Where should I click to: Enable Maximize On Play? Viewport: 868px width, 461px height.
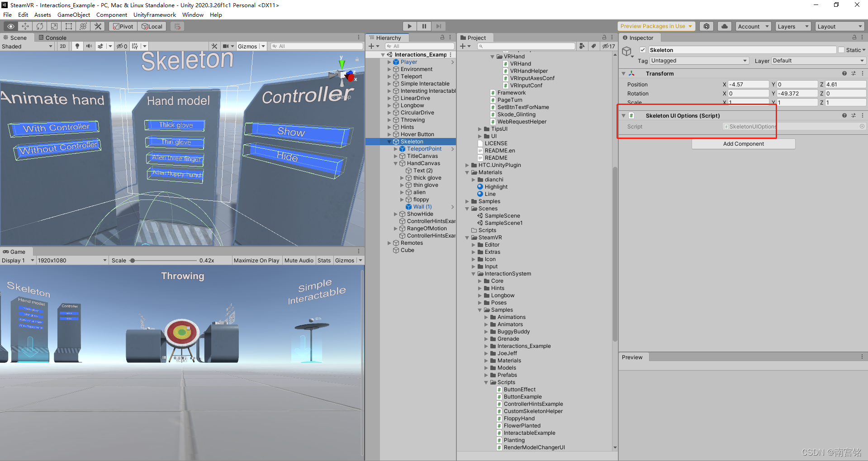click(x=256, y=261)
